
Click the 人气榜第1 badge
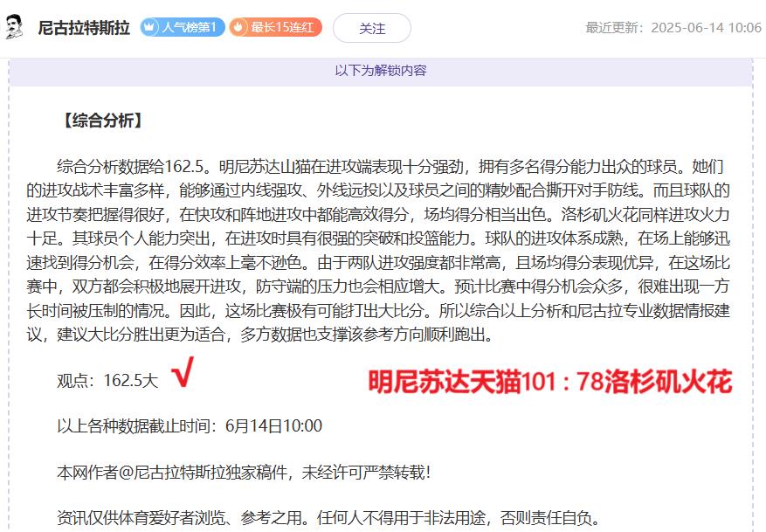pos(183,27)
